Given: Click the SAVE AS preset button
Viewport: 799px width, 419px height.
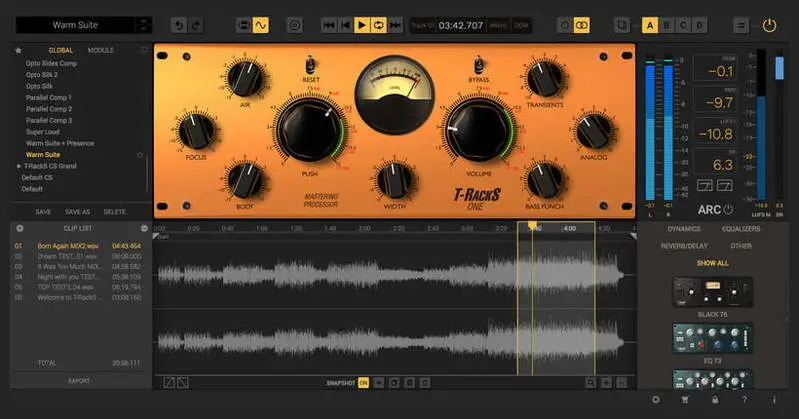Looking at the screenshot, I should [78, 212].
